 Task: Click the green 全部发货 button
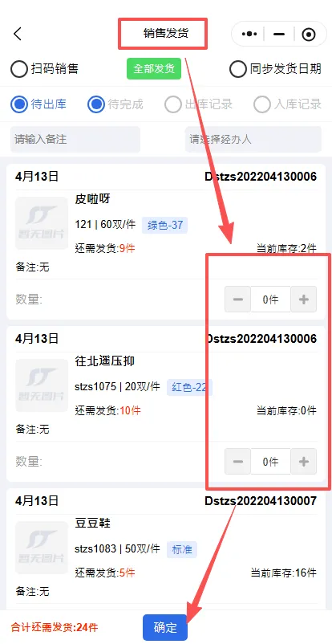154,68
